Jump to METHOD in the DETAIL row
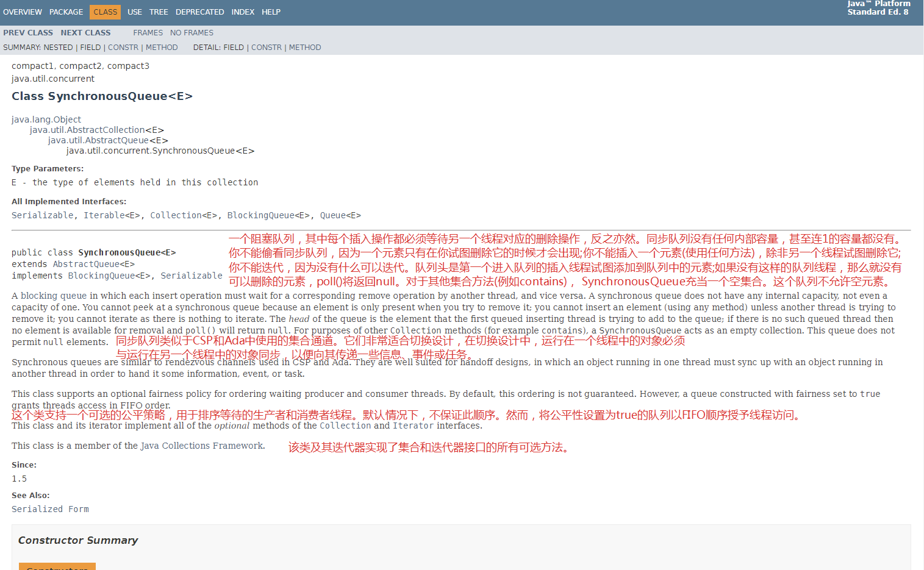 305,48
